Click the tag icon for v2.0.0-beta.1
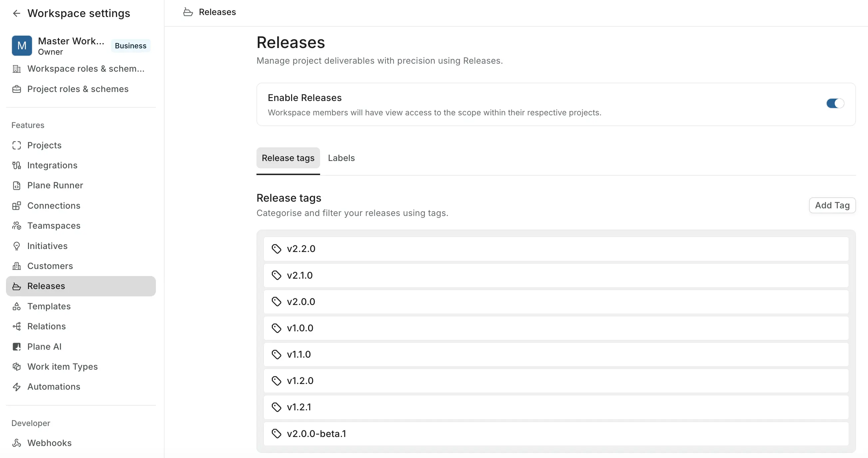Viewport: 868px width, 458px height. pos(276,434)
